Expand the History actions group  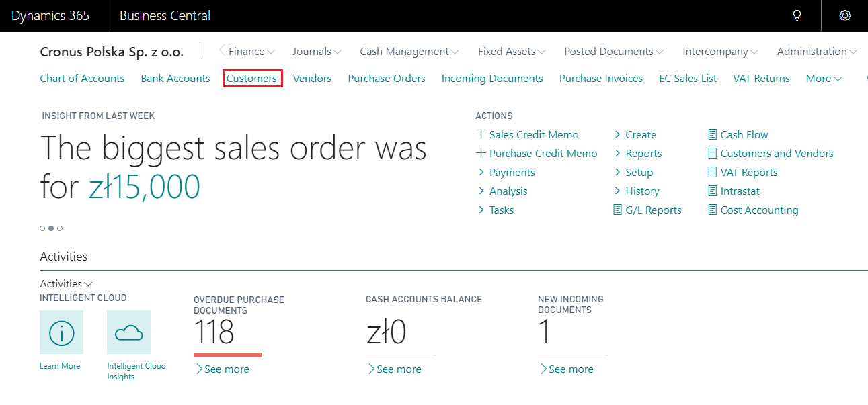click(x=636, y=191)
